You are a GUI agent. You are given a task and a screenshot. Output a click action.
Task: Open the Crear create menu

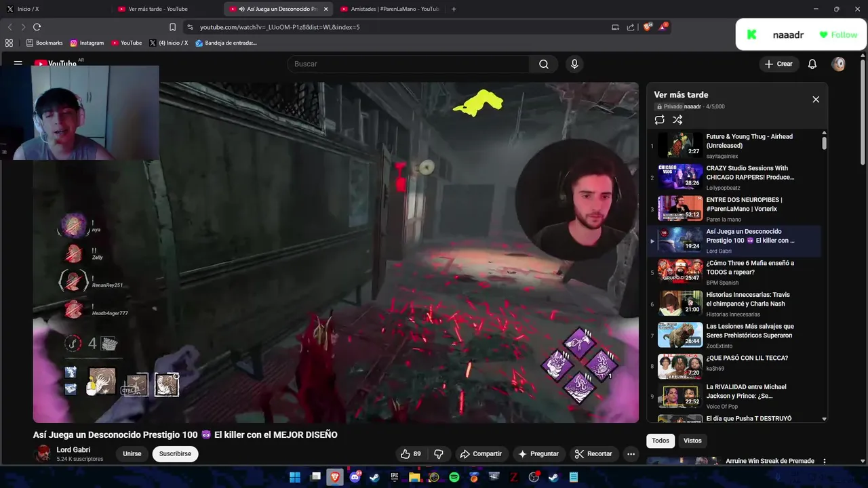tap(778, 64)
